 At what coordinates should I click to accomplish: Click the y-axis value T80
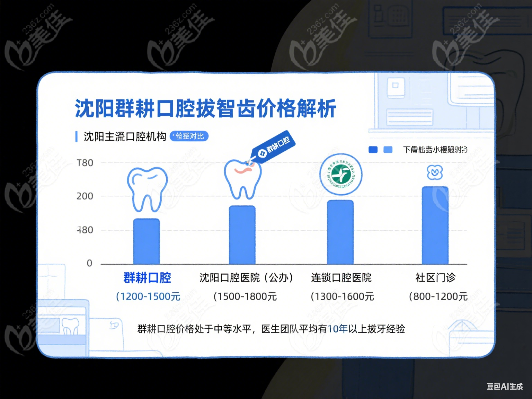point(85,163)
